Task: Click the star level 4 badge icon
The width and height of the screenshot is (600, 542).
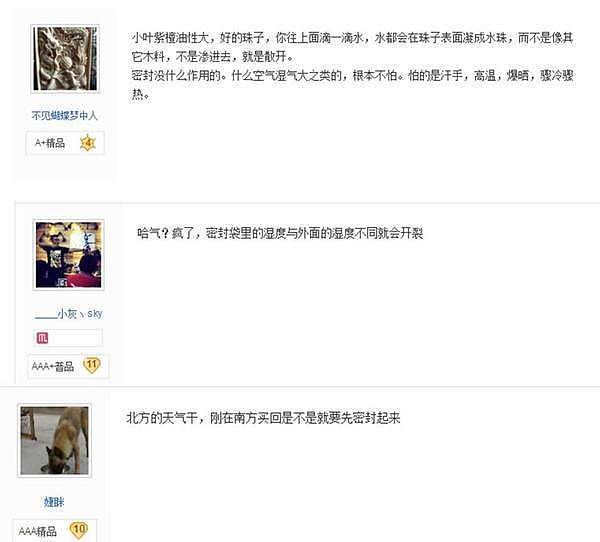Action: (88, 143)
